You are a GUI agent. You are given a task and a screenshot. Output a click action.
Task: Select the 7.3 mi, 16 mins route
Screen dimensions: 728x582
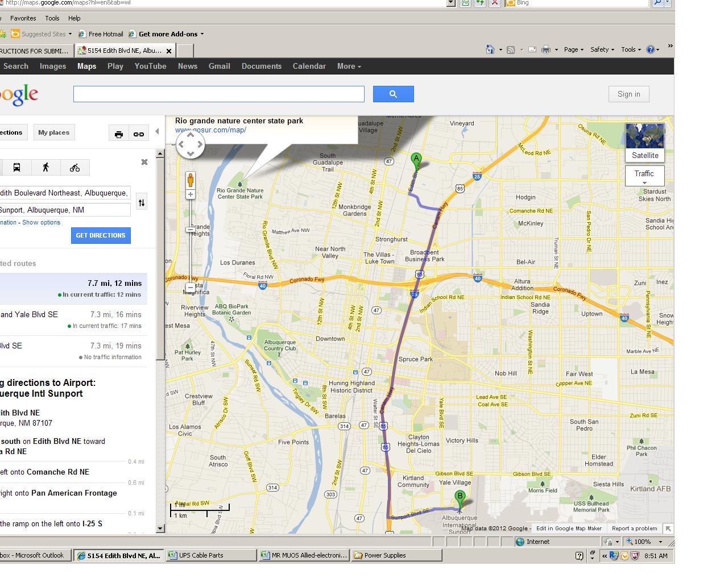pos(73,320)
